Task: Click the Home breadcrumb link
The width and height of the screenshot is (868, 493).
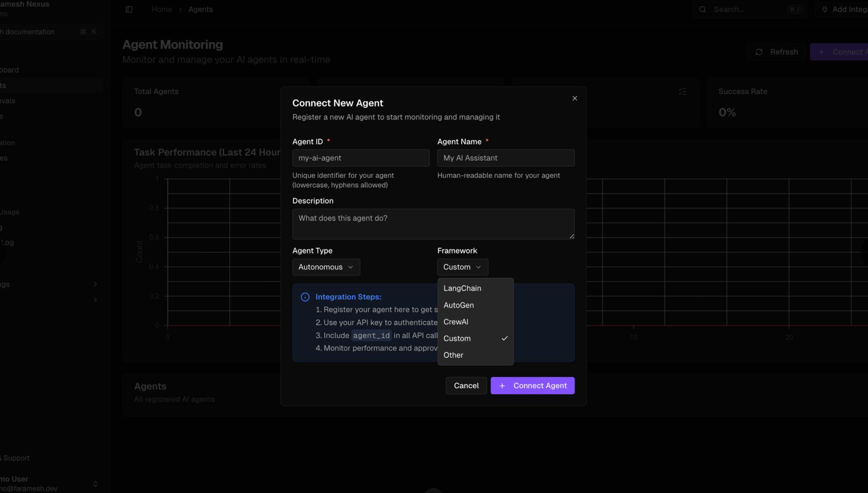Action: tap(161, 10)
